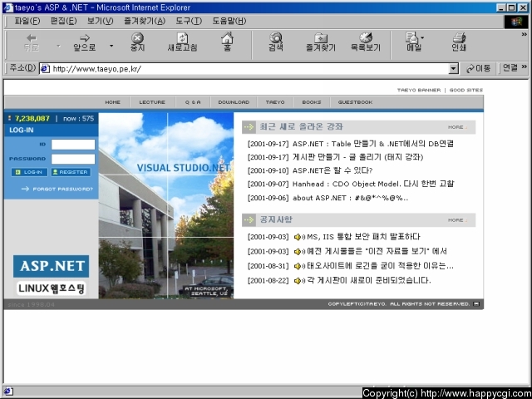Open lecture ASP.NET : Table 만들기
This screenshot has width=532, height=399.
tap(373, 144)
